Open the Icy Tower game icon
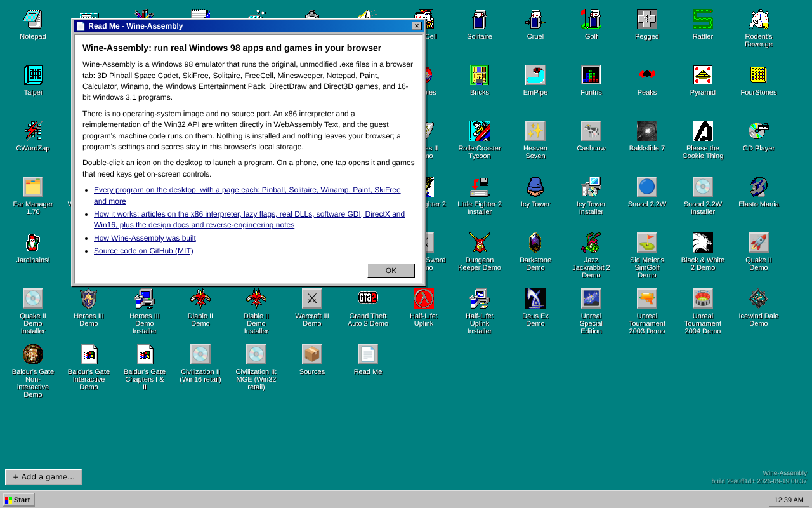The height and width of the screenshot is (508, 812). click(535, 187)
